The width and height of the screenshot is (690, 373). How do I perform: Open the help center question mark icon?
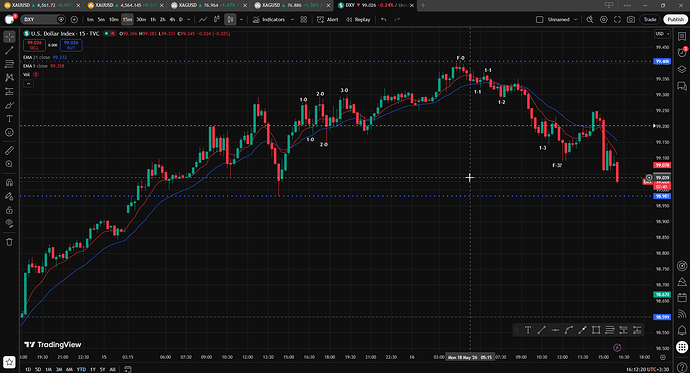(x=682, y=368)
